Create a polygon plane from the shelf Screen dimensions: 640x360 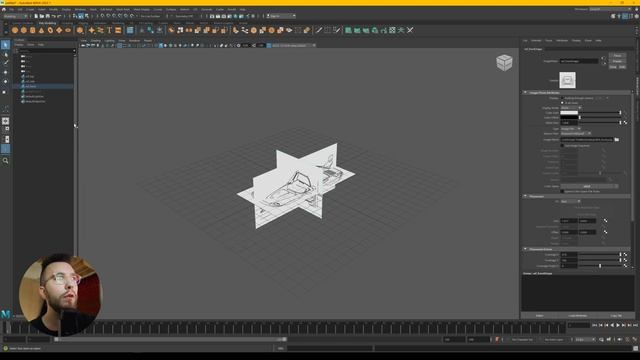click(59, 30)
